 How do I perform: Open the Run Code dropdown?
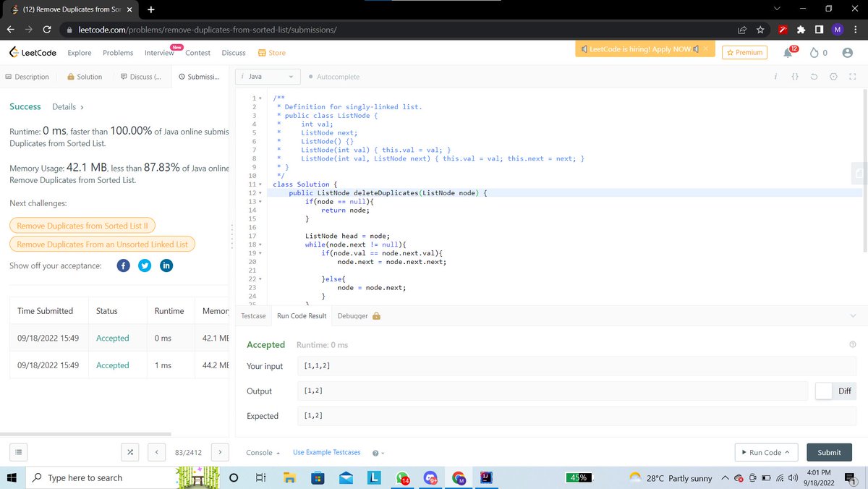coord(766,452)
